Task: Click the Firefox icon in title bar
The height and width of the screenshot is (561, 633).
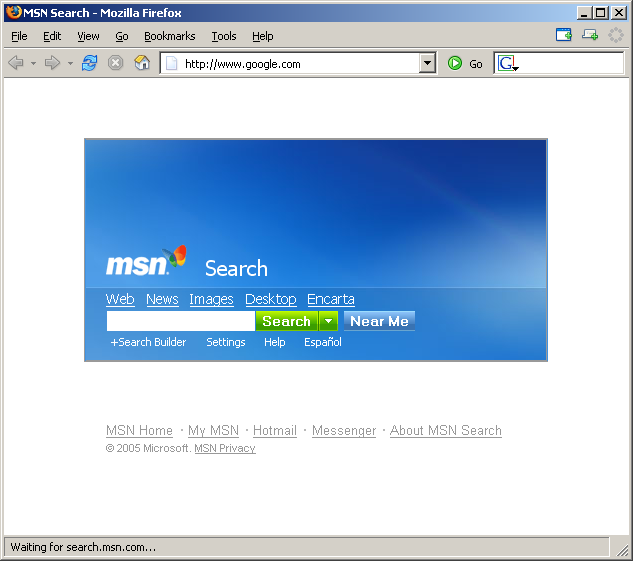Action: click(x=13, y=12)
